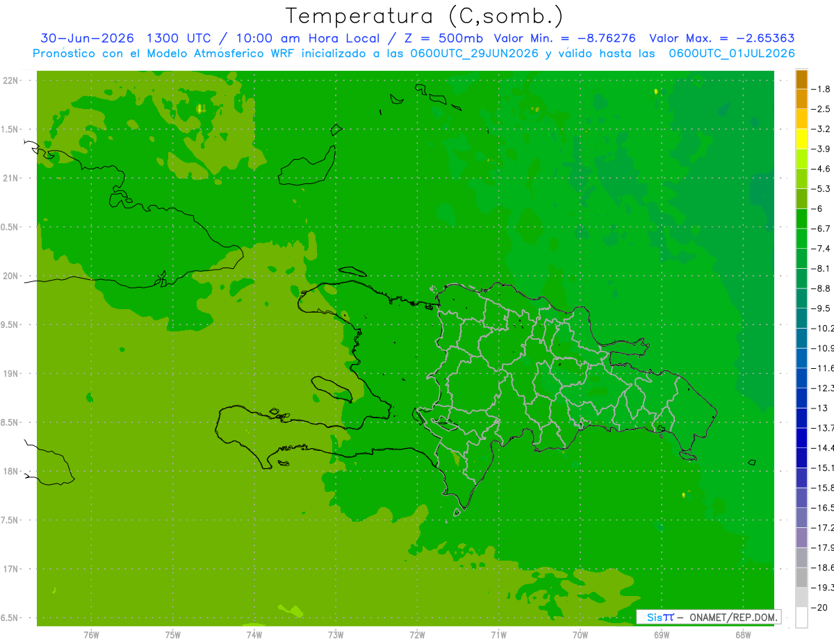Click the '74W' longitude label
This screenshot has height=644, width=834.
tap(254, 634)
